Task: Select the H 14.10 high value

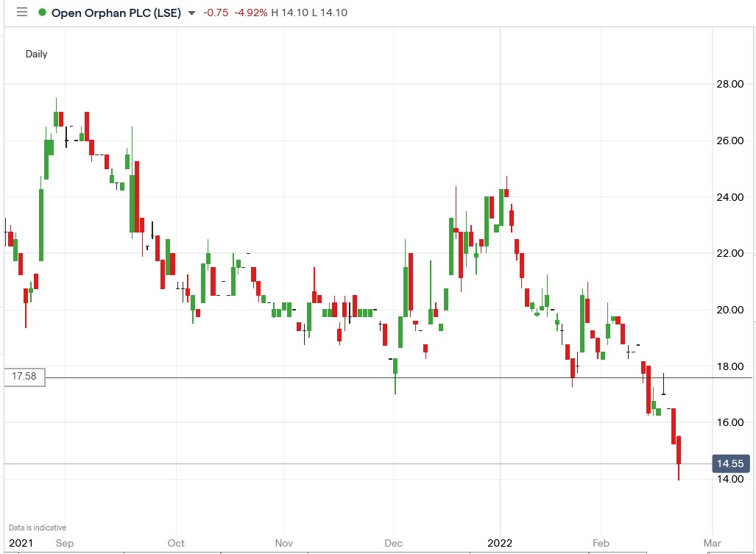Action: 290,13
